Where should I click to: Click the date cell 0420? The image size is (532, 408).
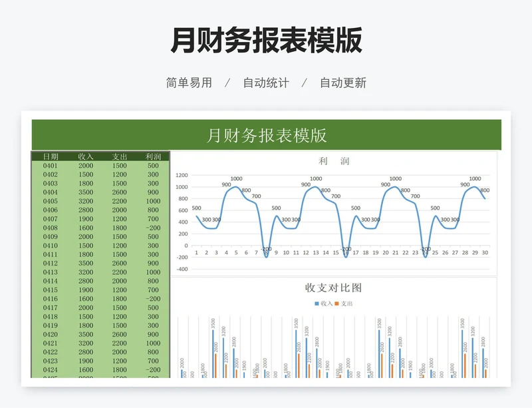[x=51, y=334]
